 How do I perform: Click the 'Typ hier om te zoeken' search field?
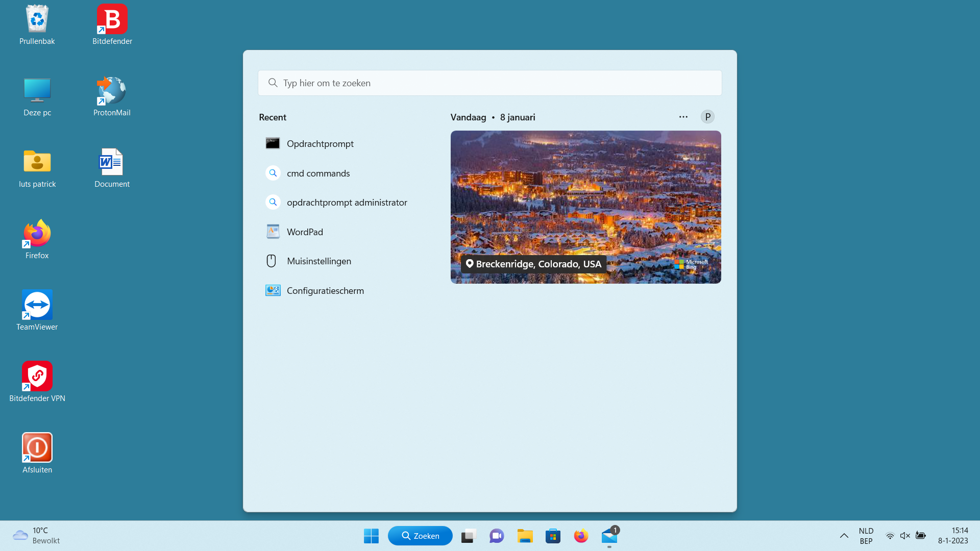[x=490, y=83]
